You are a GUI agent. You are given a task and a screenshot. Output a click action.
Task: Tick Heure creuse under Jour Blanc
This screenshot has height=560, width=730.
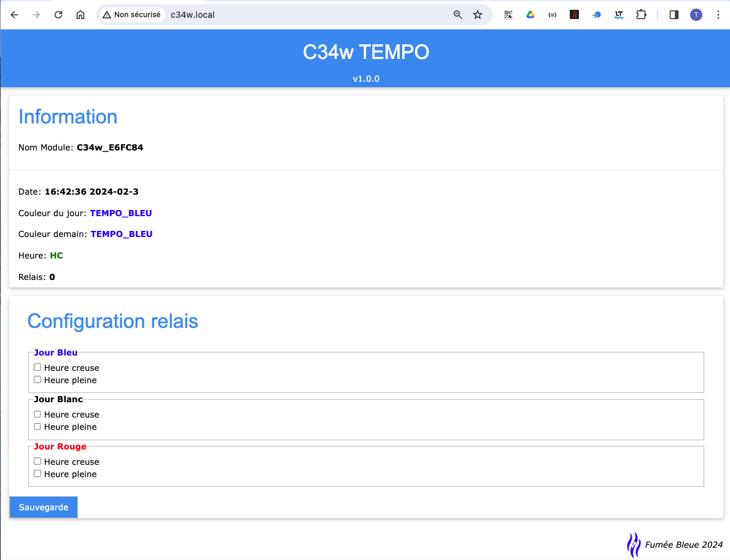click(37, 414)
